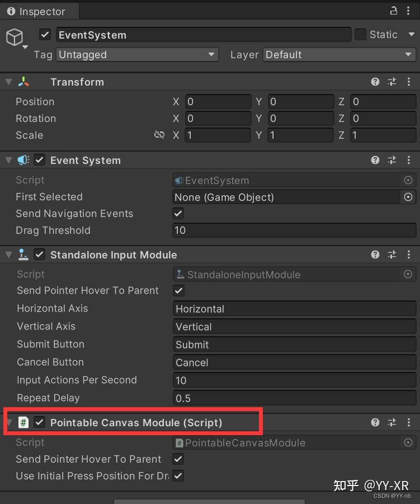420x504 pixels.
Task: Collapse the Transform component foldout
Action: point(8,82)
